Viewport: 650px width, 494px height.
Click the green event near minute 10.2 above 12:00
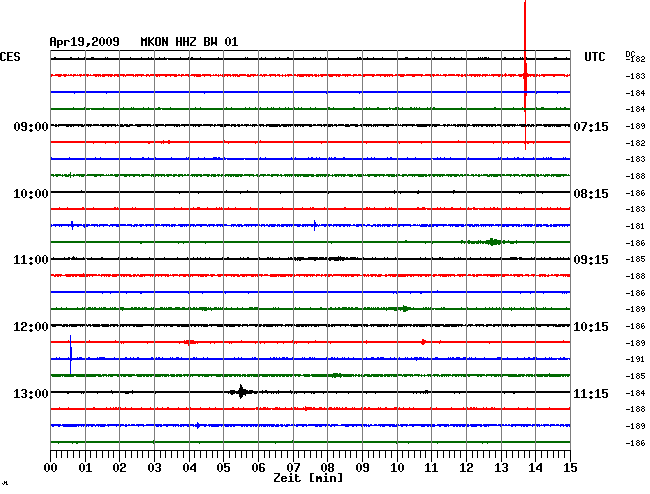coord(404,308)
